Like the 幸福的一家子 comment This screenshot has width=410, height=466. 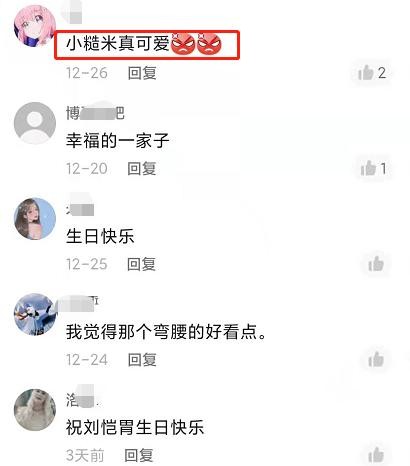tap(368, 168)
